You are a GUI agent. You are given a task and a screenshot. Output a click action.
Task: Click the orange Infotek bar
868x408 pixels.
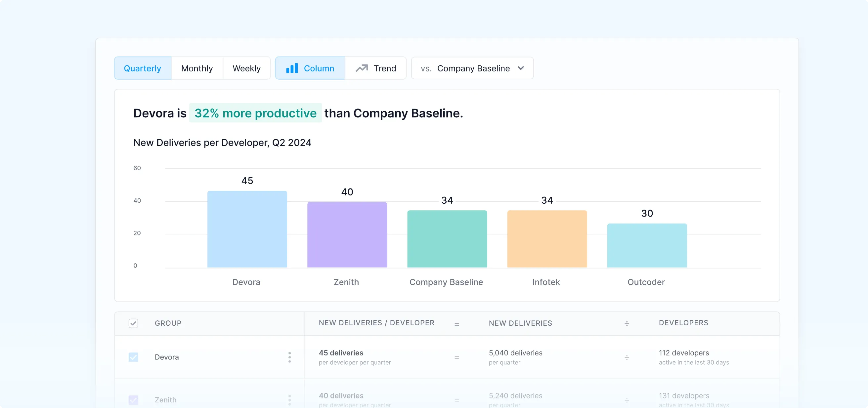coord(547,239)
